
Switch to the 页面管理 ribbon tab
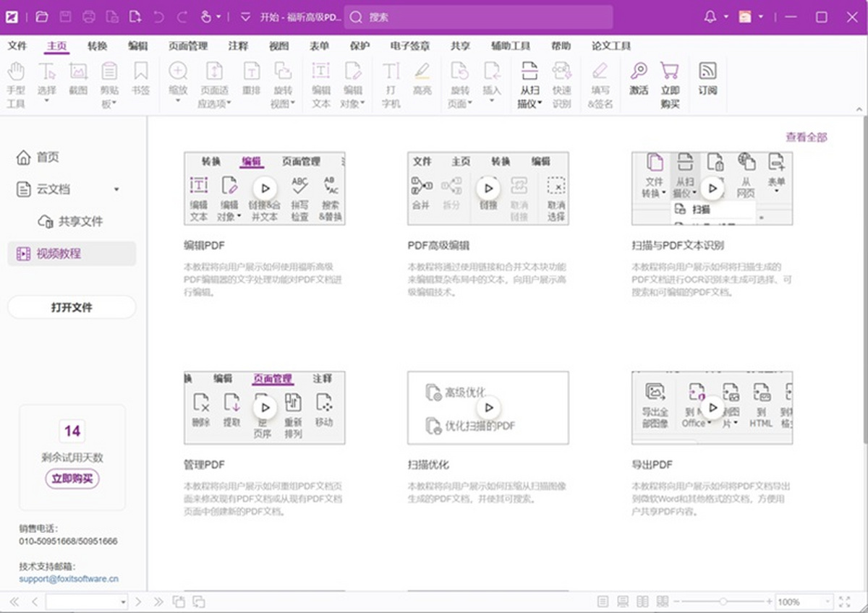pyautogui.click(x=188, y=46)
